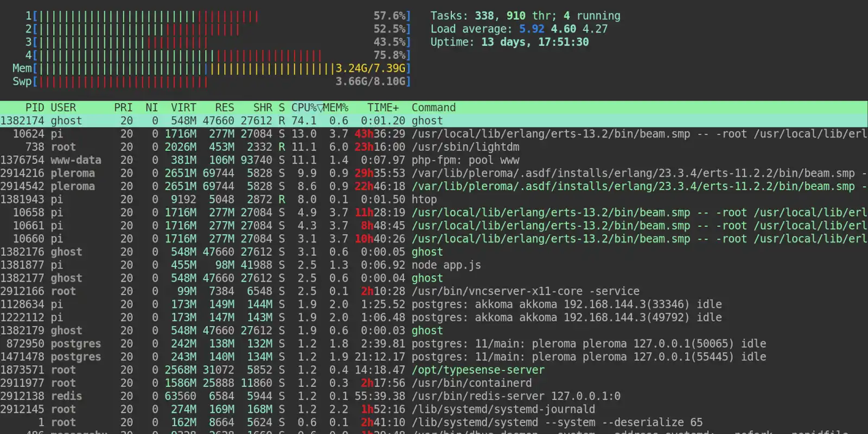The height and width of the screenshot is (434, 868).
Task: Select the systemd-journald process row
Action: 434,409
